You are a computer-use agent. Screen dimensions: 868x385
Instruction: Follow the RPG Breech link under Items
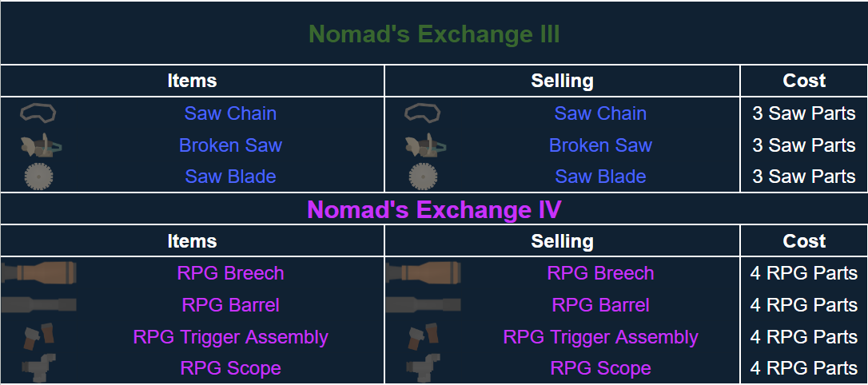230,273
